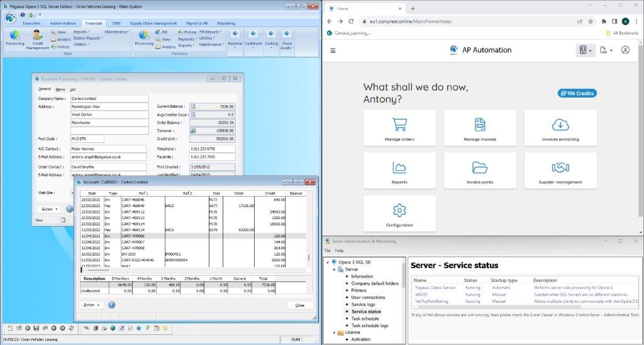Open a new browser tab

coord(413,8)
